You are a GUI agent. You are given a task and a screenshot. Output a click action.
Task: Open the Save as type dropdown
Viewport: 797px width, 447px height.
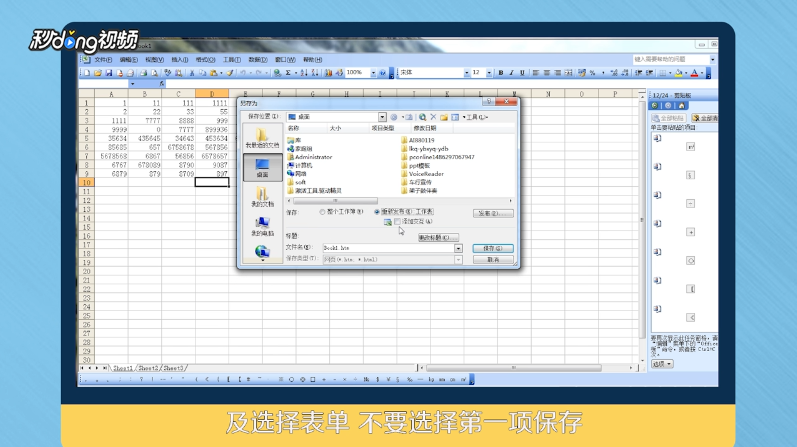pos(458,259)
